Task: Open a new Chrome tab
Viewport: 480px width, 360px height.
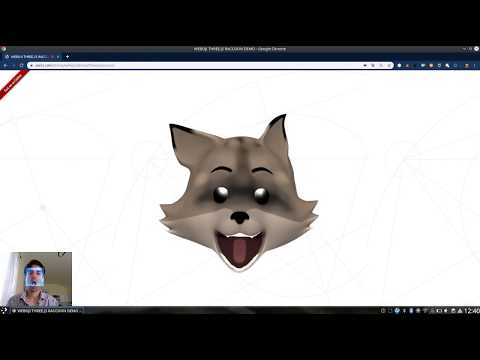Action: tap(67, 57)
